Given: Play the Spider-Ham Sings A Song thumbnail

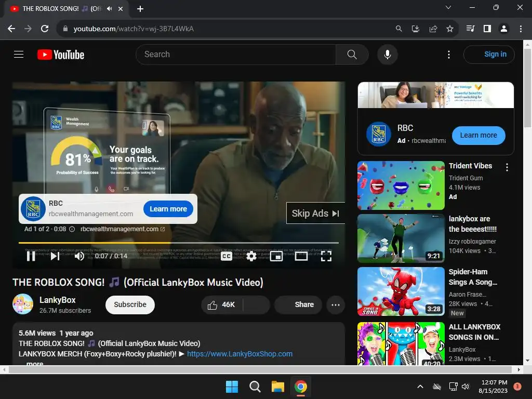Looking at the screenshot, I should (401, 291).
